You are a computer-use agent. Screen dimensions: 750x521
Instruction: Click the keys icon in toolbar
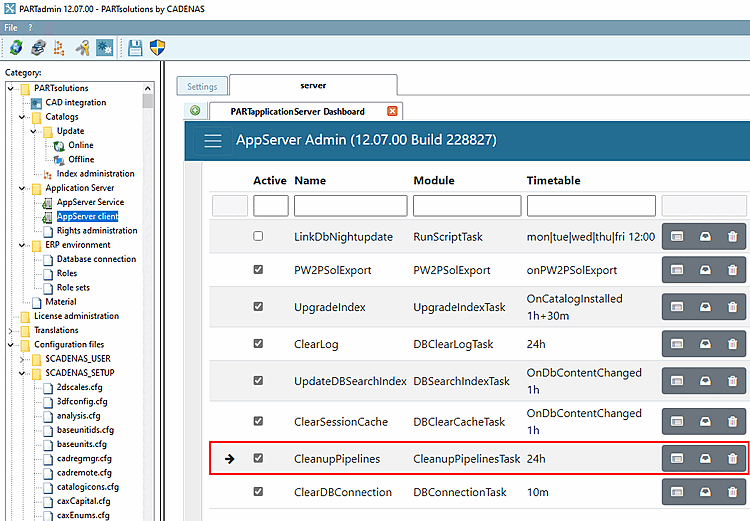click(x=83, y=47)
